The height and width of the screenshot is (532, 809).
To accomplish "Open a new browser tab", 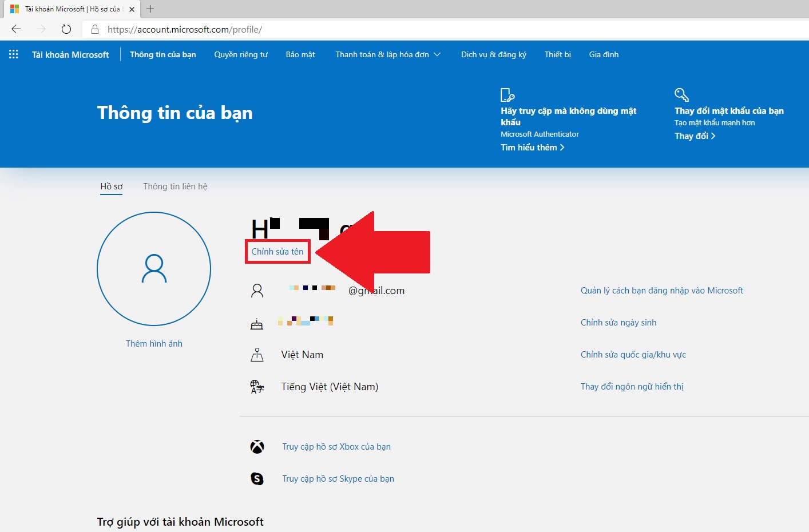I will (x=150, y=9).
